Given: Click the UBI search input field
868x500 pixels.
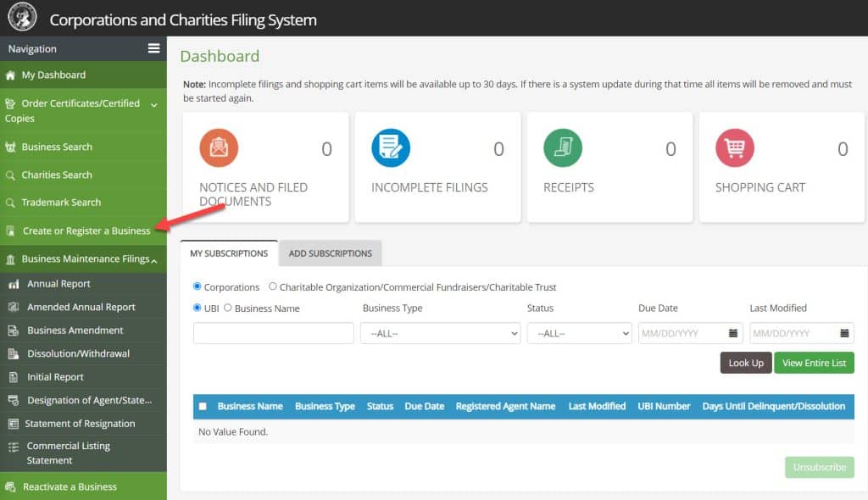Looking at the screenshot, I should click(272, 333).
